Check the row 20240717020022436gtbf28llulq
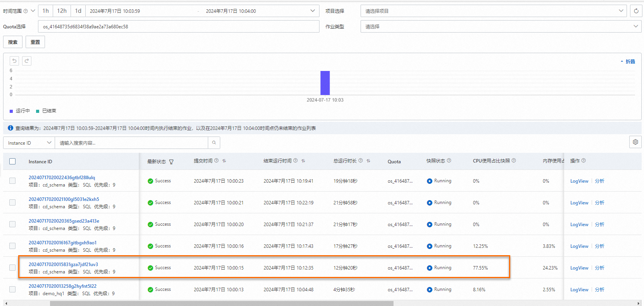Screen dimensions: 644x306 click(12, 181)
